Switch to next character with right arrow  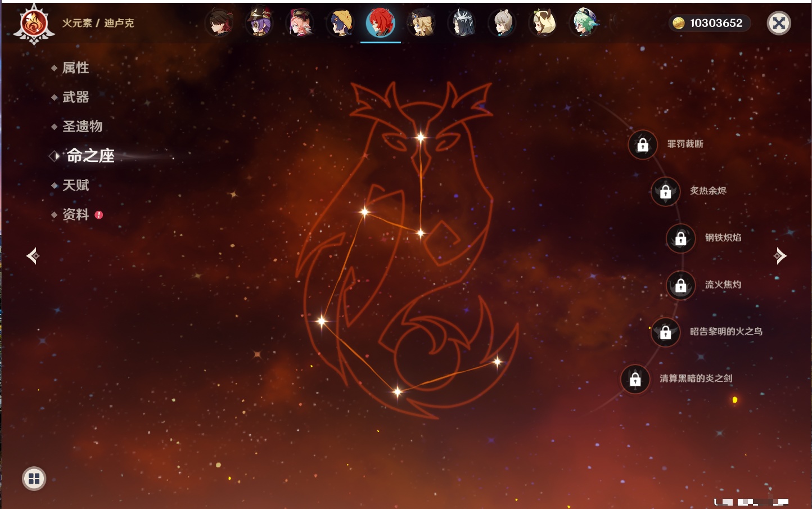779,256
